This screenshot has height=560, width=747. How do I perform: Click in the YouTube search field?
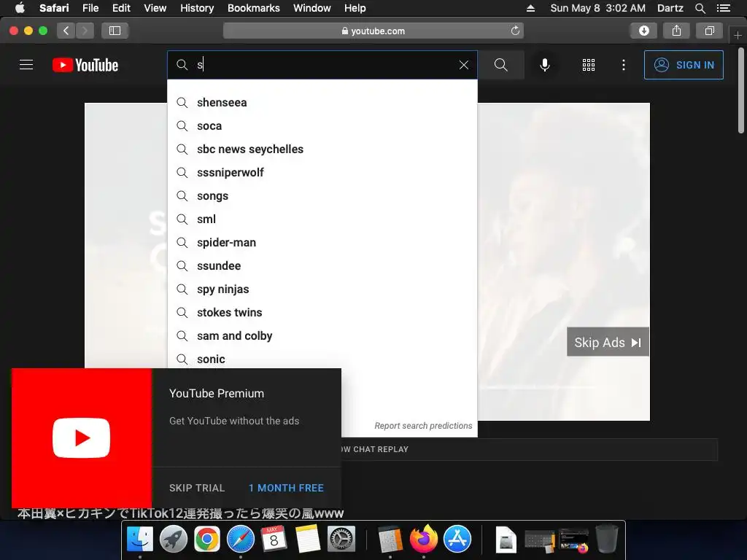(x=322, y=65)
